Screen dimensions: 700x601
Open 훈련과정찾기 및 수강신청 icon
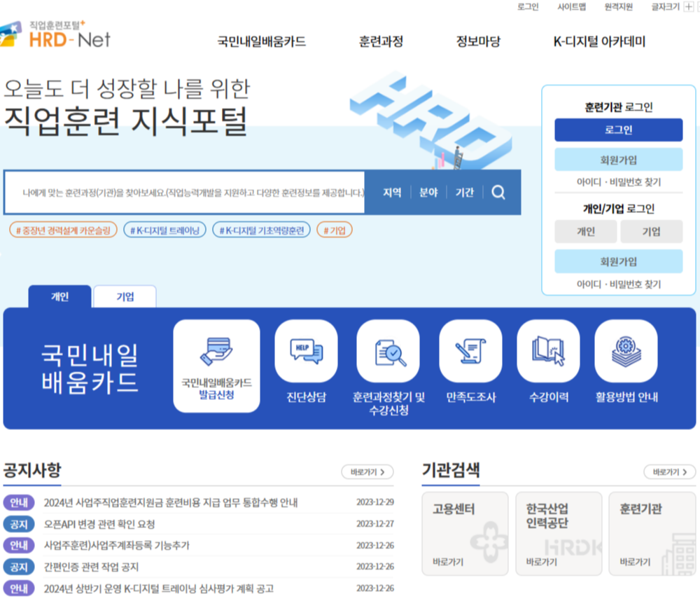coord(388,351)
